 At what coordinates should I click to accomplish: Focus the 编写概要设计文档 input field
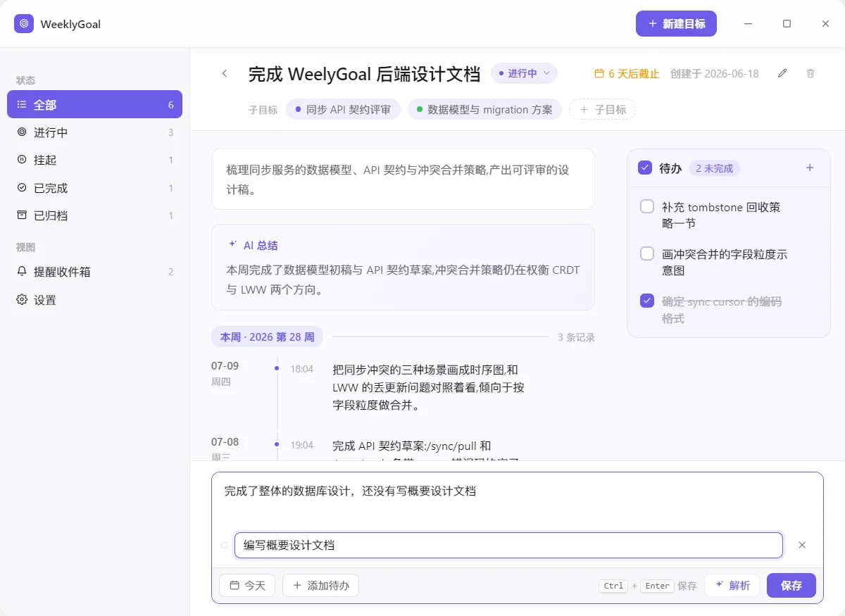pos(508,545)
